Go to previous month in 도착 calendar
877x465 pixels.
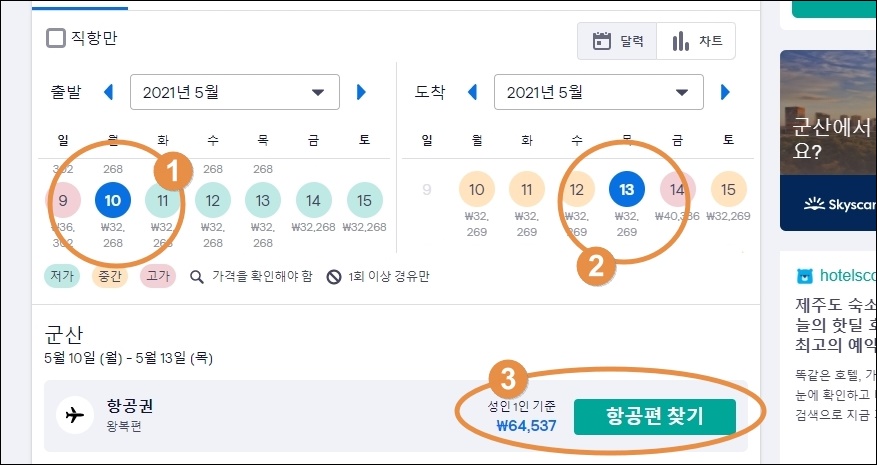tap(473, 92)
